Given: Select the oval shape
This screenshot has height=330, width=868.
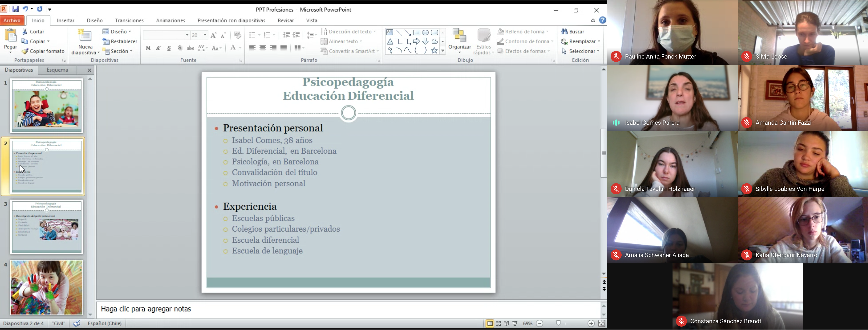Looking at the screenshot, I should (x=426, y=33).
